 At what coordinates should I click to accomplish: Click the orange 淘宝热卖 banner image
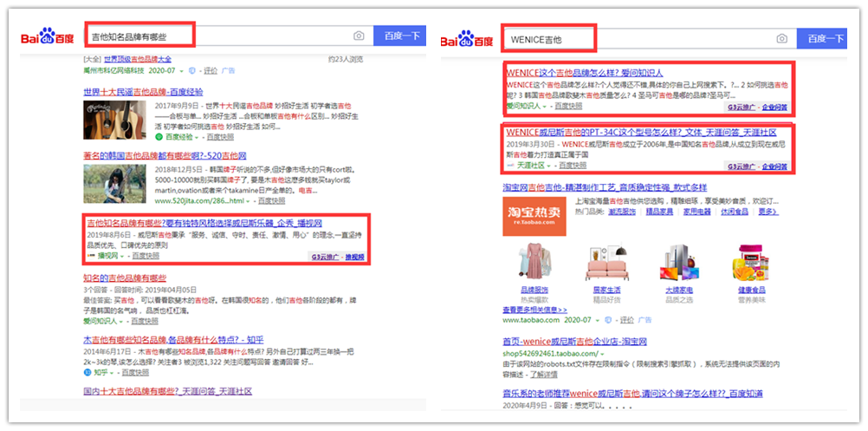534,217
